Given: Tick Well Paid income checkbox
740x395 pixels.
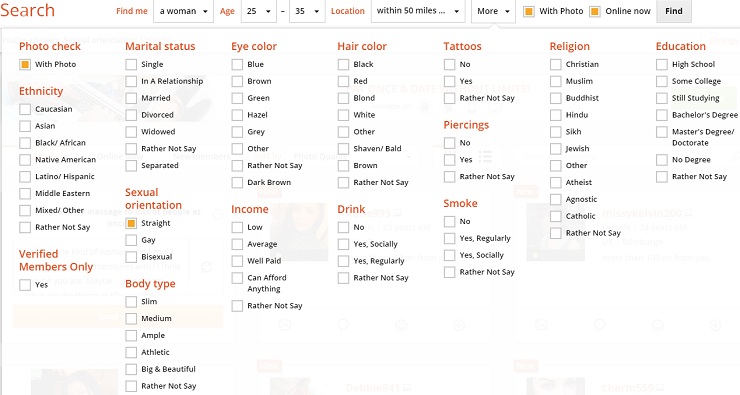Looking at the screenshot, I should (237, 261).
